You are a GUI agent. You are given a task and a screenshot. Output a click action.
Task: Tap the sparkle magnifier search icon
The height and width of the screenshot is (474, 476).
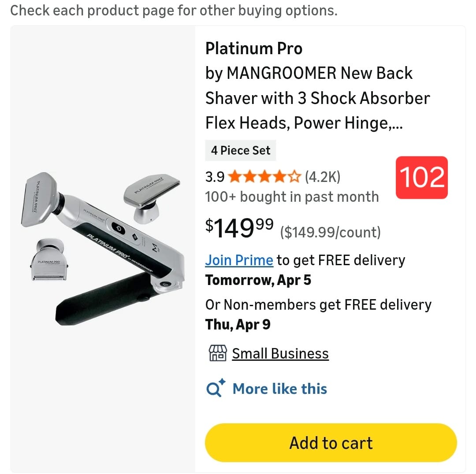216,389
